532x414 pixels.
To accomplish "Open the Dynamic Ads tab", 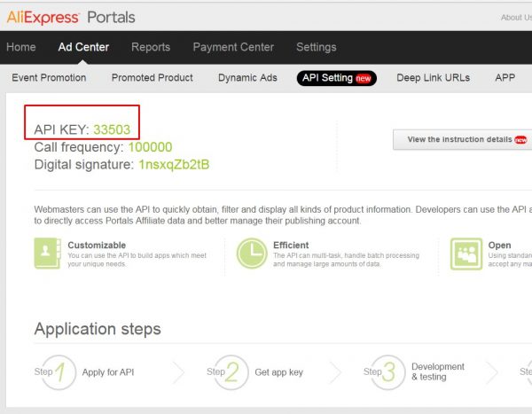I will pyautogui.click(x=247, y=78).
